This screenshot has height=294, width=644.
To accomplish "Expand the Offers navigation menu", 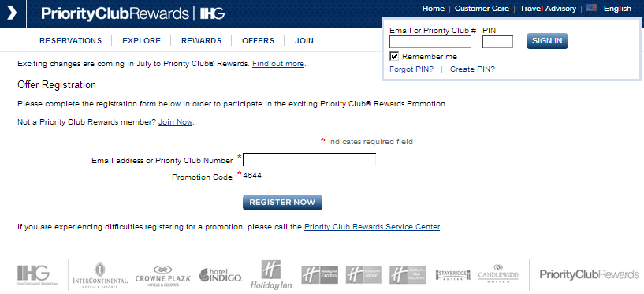I will (x=258, y=41).
